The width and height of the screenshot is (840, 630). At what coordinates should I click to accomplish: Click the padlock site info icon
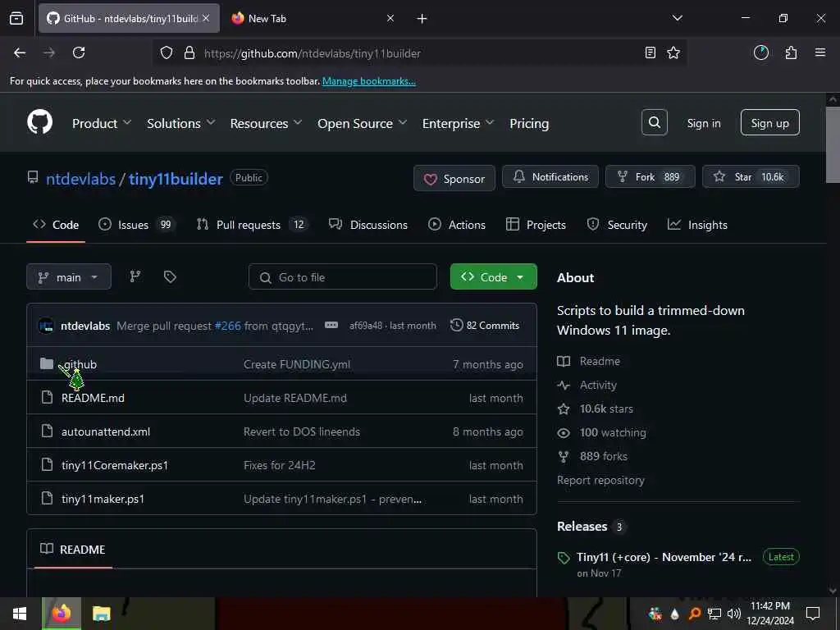pyautogui.click(x=189, y=52)
